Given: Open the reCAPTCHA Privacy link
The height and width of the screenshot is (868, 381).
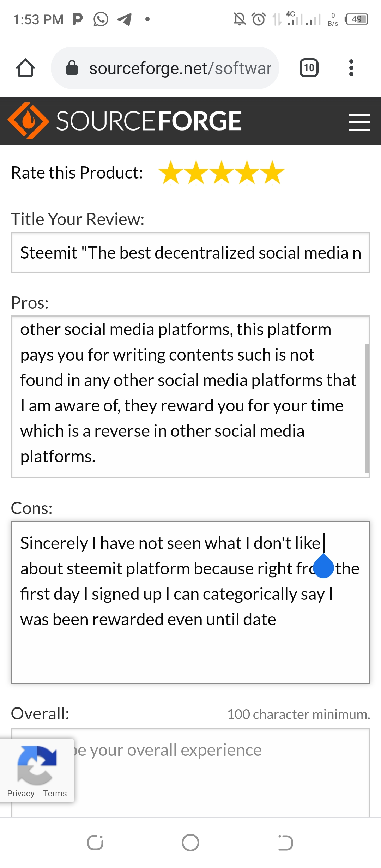Looking at the screenshot, I should (x=21, y=794).
